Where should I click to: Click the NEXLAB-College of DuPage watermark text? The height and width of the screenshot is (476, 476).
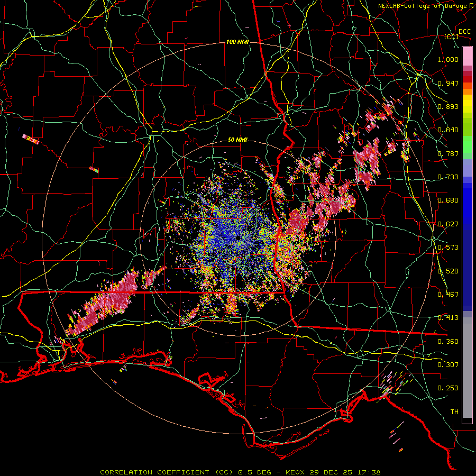click(x=424, y=6)
